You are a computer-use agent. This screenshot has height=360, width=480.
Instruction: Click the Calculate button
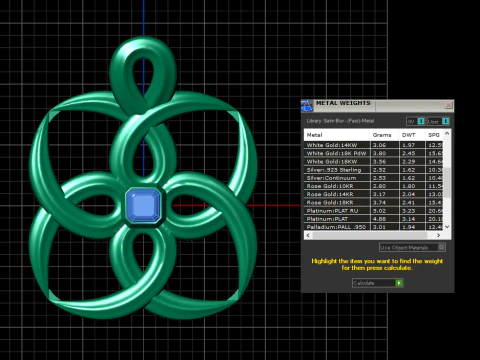tap(377, 283)
